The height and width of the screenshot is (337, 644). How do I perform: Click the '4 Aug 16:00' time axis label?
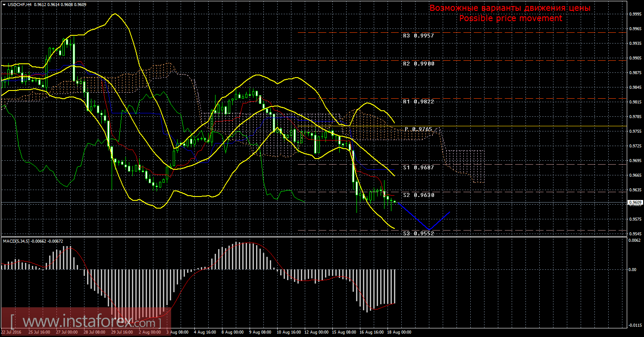point(206,332)
